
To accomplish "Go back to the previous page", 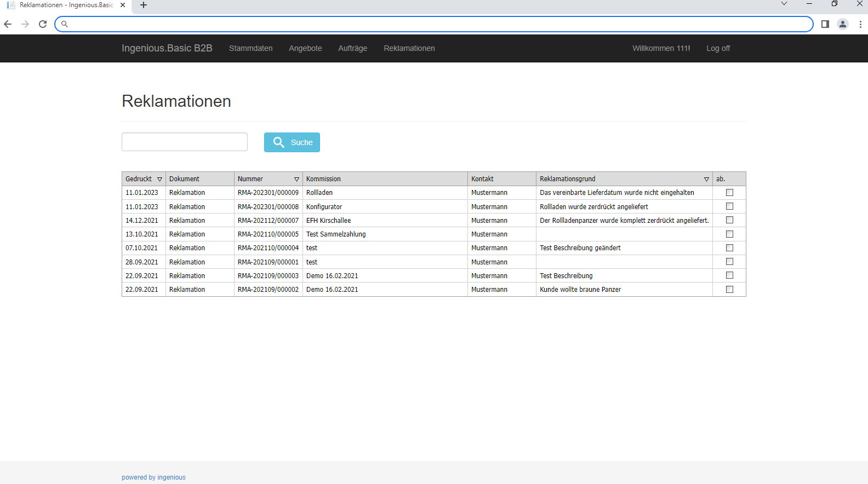I will coord(8,24).
